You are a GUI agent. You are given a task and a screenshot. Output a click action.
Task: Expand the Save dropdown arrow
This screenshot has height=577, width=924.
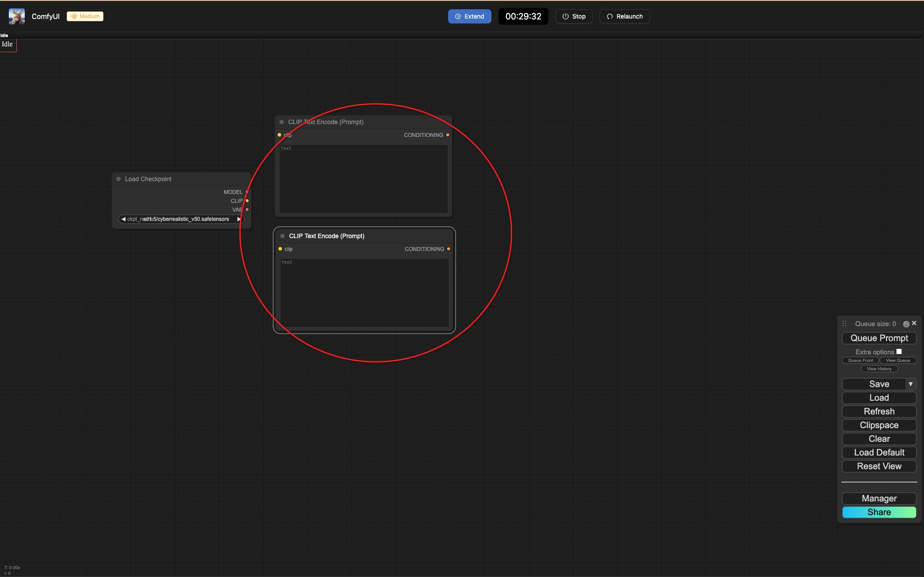911,384
